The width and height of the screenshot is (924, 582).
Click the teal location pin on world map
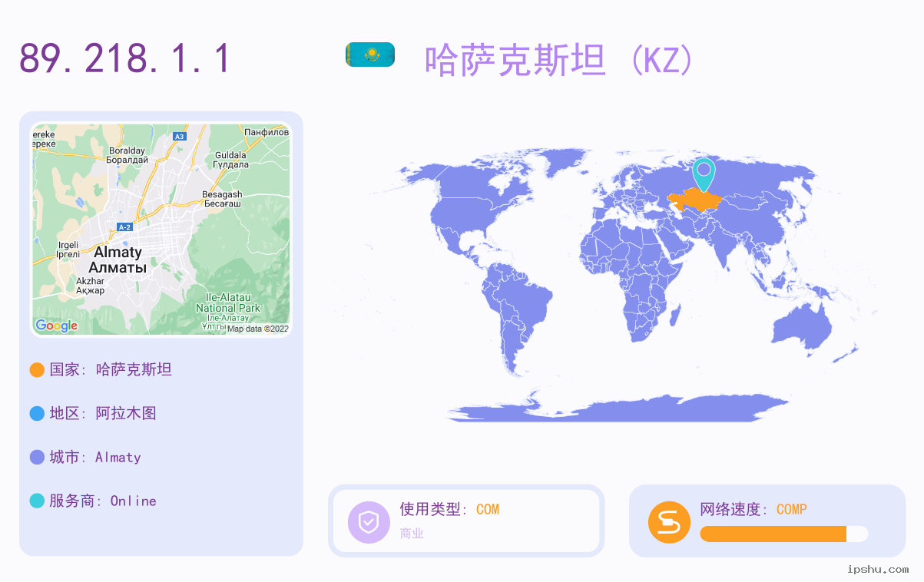click(x=703, y=174)
